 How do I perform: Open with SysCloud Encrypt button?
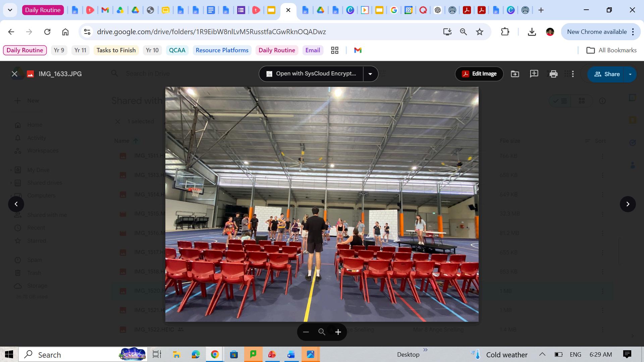pyautogui.click(x=311, y=74)
